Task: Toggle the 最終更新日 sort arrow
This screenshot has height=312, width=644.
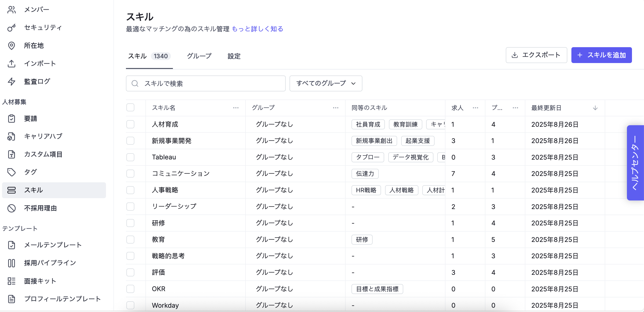Action: 595,108
